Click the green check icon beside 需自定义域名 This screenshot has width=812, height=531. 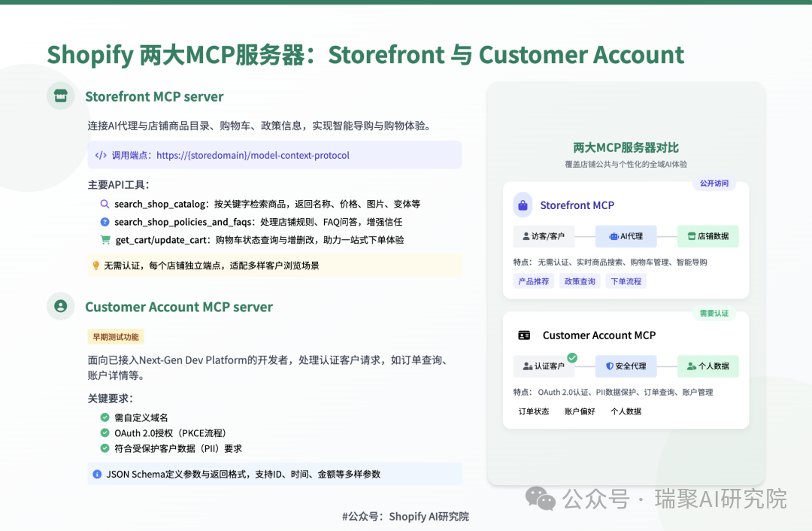105,417
